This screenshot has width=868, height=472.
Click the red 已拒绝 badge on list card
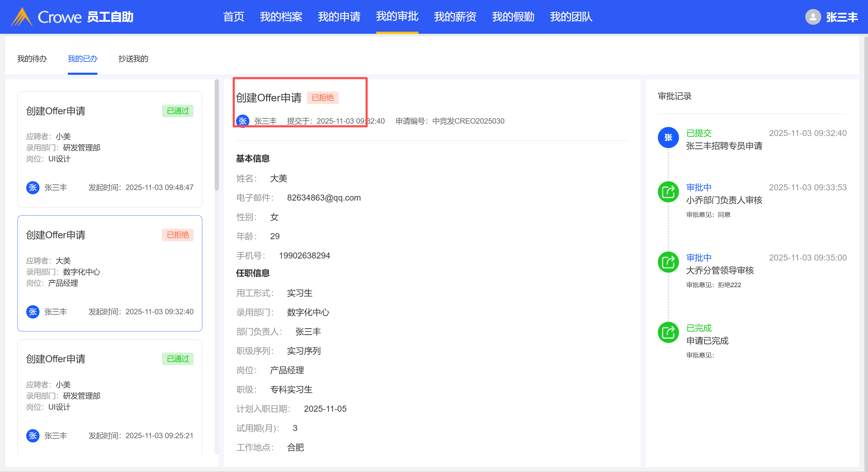[x=178, y=235]
